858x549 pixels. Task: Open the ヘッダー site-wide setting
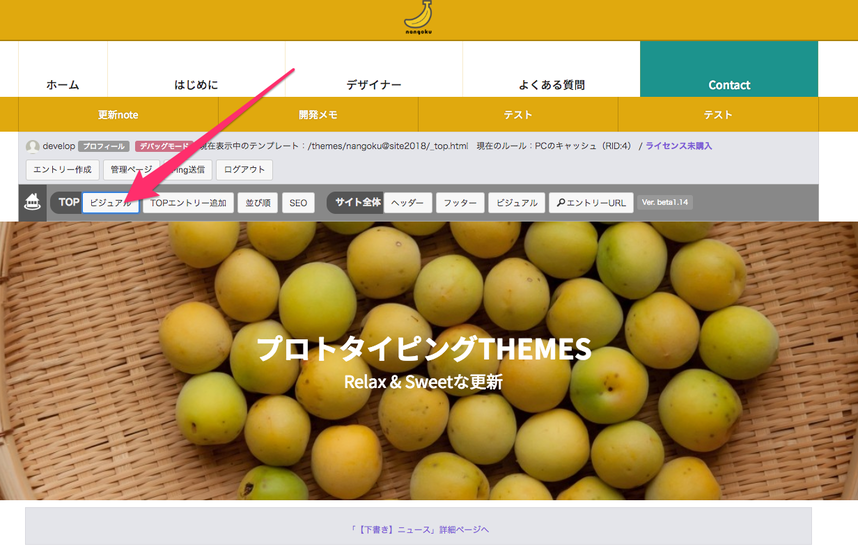pos(408,203)
